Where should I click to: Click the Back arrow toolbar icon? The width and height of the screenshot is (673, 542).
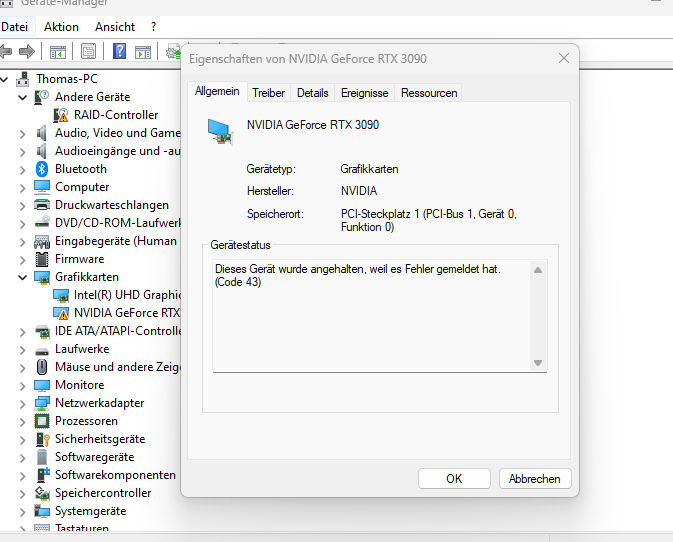6,52
